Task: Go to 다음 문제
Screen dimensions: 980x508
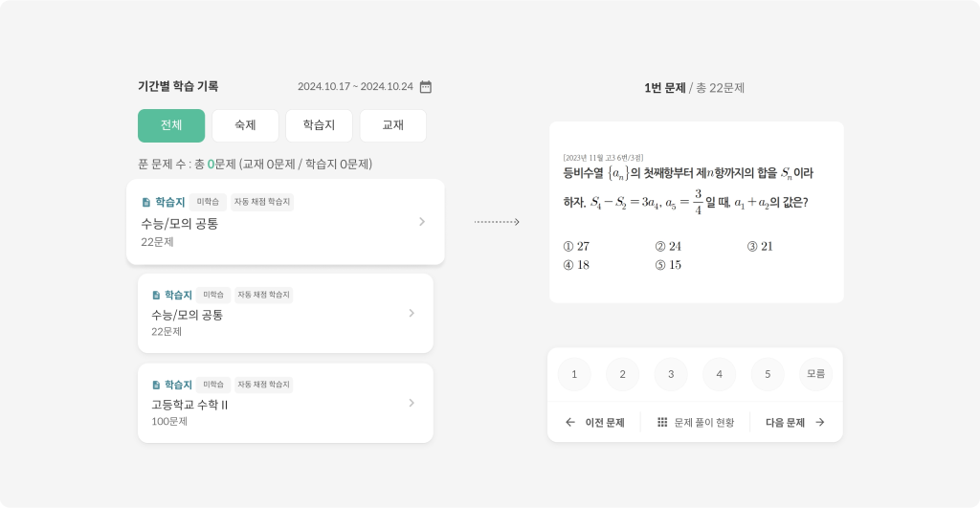Action: tap(786, 422)
